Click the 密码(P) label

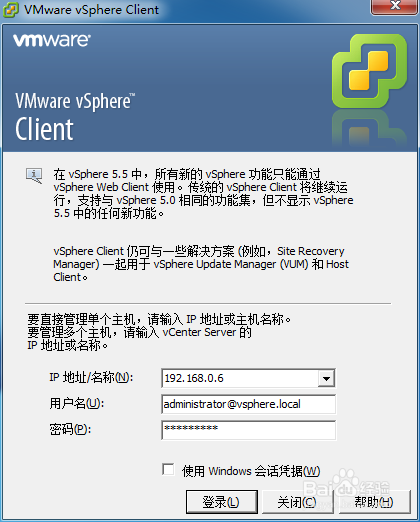[70, 429]
